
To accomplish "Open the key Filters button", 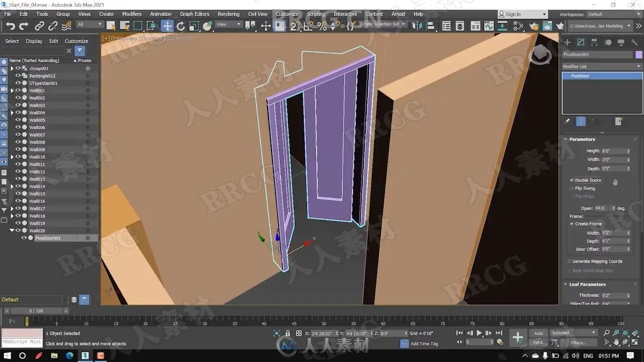I will click(579, 343).
